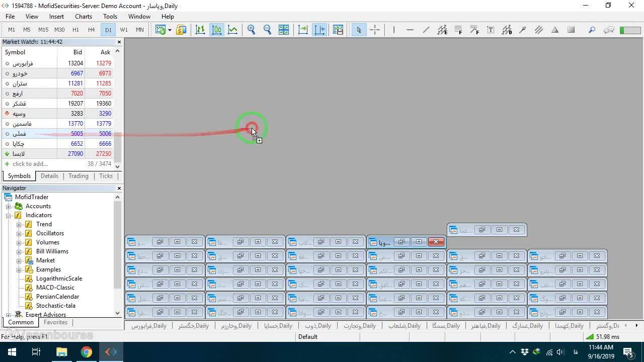Switch chart to candlesticks mode

(217, 30)
